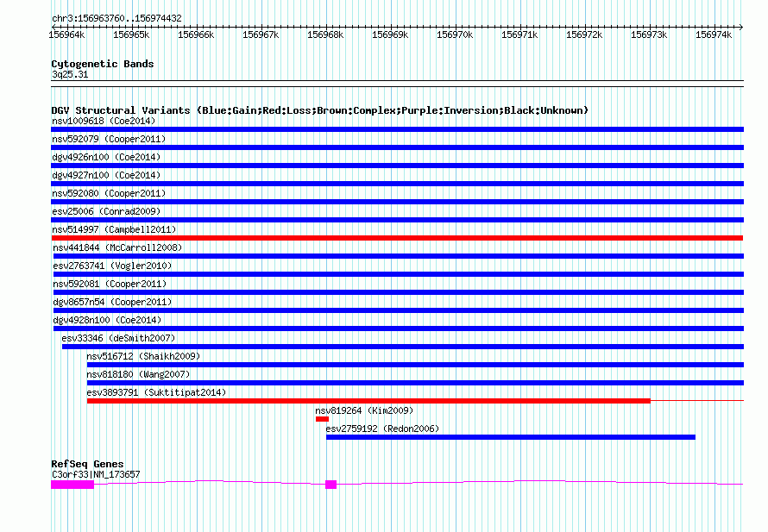768x532 pixels.
Task: Select the esv2759192 (Redon2006) blue bar
Action: tap(509, 437)
